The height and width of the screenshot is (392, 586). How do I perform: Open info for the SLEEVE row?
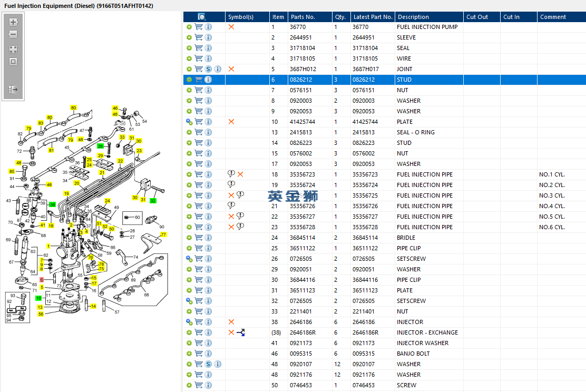[208, 37]
